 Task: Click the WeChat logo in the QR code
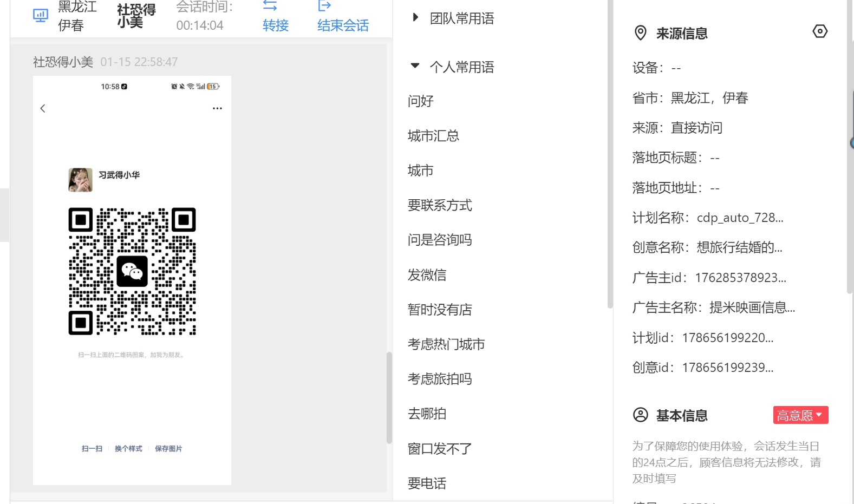click(132, 271)
